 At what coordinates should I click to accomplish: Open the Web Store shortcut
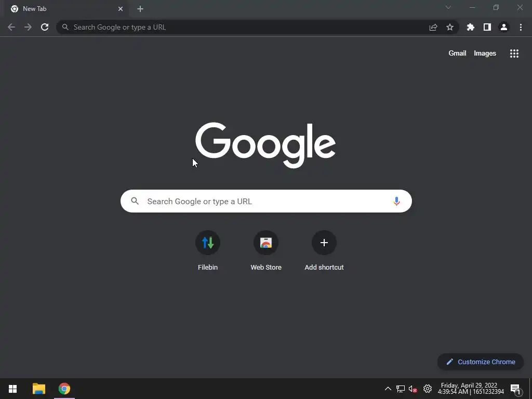[x=266, y=251]
